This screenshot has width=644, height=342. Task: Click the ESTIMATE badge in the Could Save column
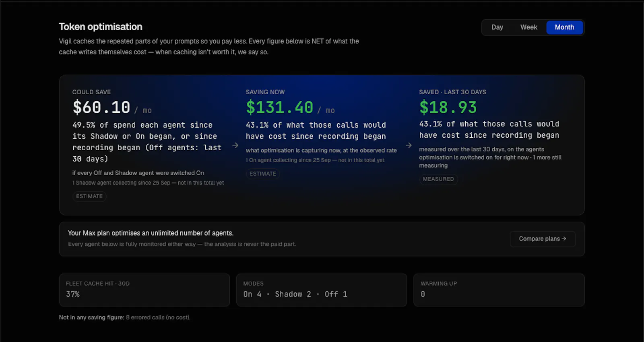click(x=89, y=196)
